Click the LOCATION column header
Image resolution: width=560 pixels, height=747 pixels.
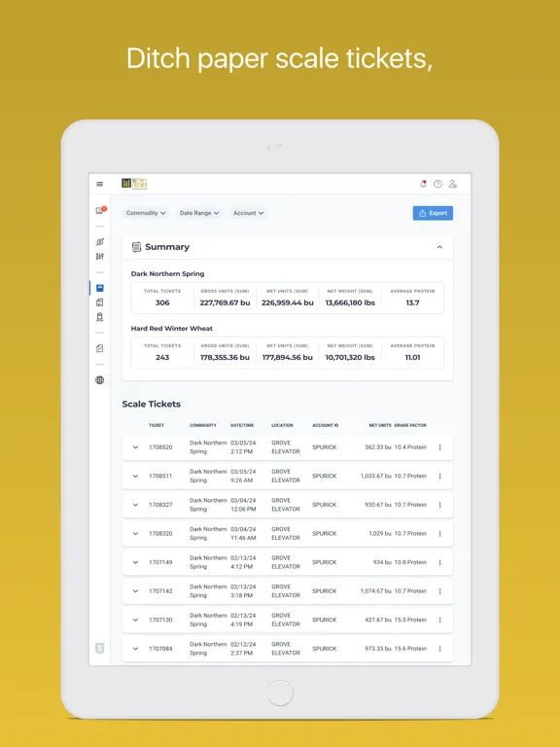(282, 425)
